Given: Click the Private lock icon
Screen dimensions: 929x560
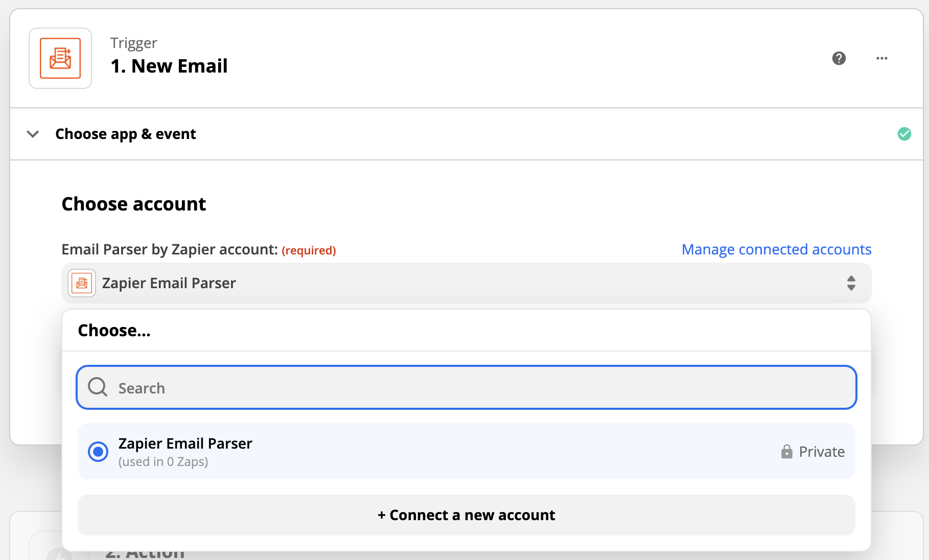Looking at the screenshot, I should tap(787, 451).
